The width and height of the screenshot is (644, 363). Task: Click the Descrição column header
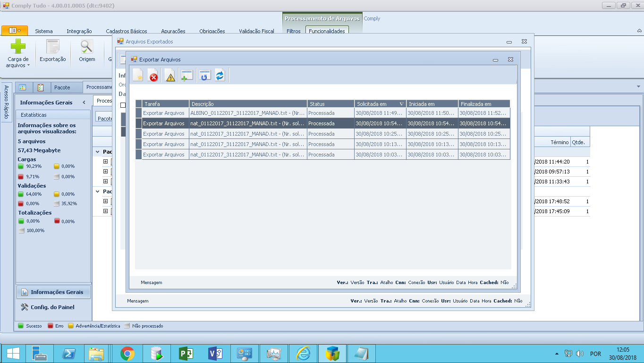click(x=247, y=104)
